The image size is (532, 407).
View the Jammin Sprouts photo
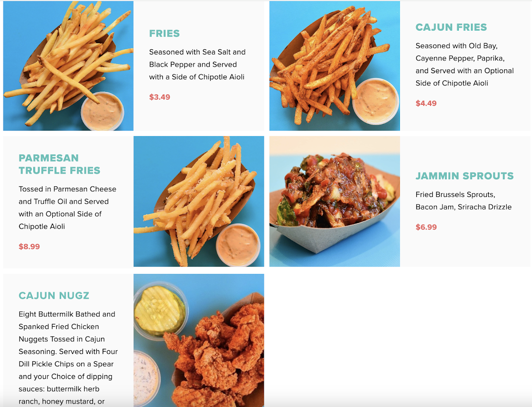(335, 202)
